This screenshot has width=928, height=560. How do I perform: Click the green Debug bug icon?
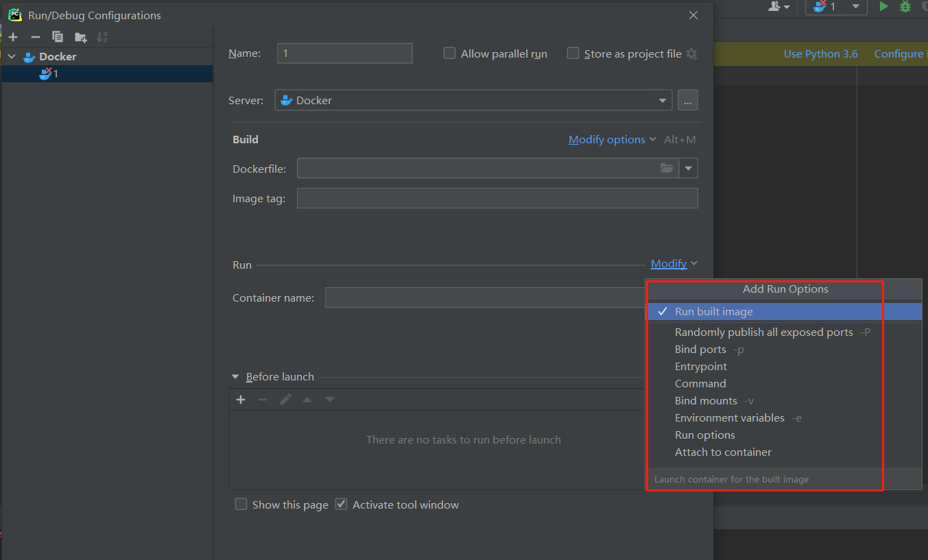(x=905, y=7)
